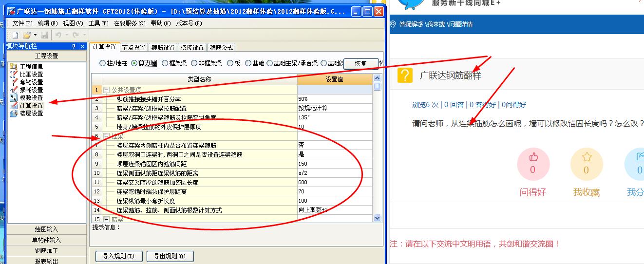Image resolution: width=644 pixels, height=264 pixels.
Task: Click the 按规范计算 setting value
Action: 335,108
